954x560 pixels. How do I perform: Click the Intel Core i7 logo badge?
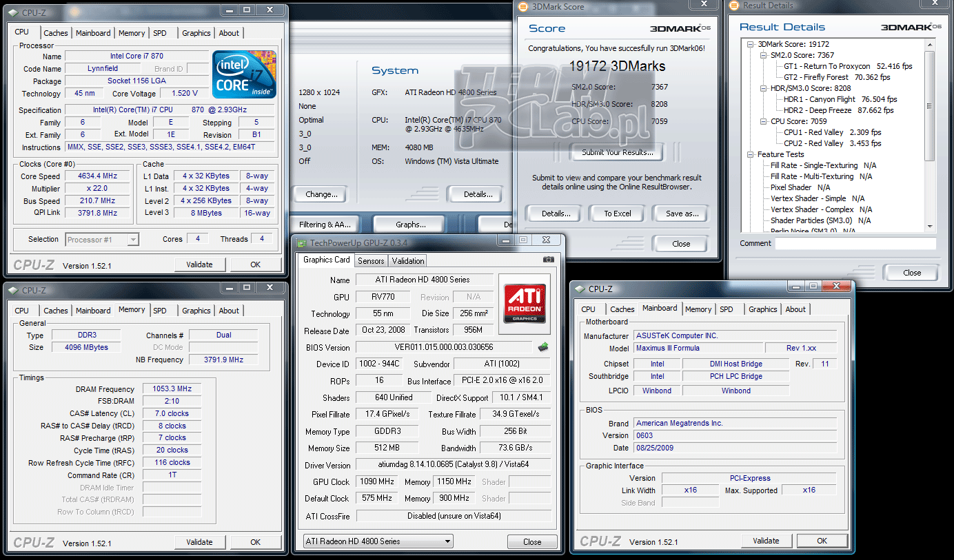[245, 74]
